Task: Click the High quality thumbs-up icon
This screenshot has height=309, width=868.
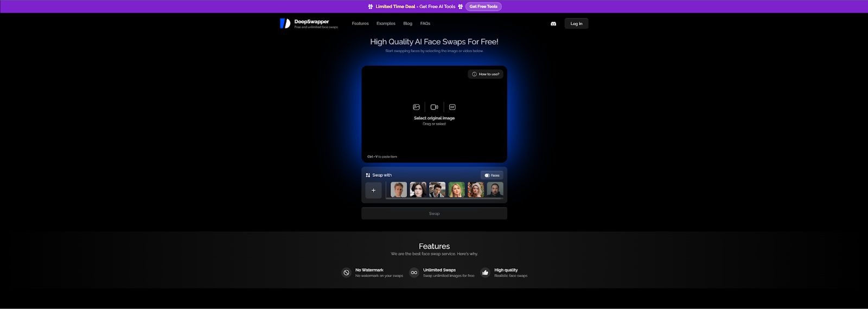Action: tap(485, 273)
